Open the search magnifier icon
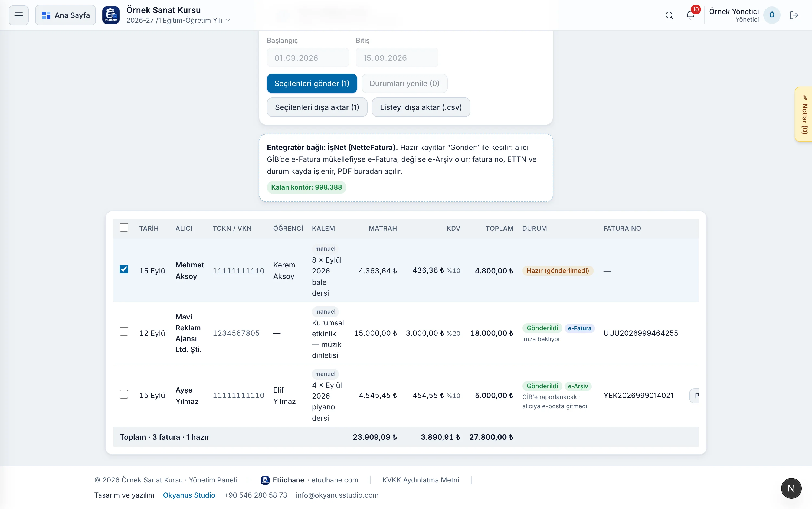The image size is (812, 509). point(669,15)
